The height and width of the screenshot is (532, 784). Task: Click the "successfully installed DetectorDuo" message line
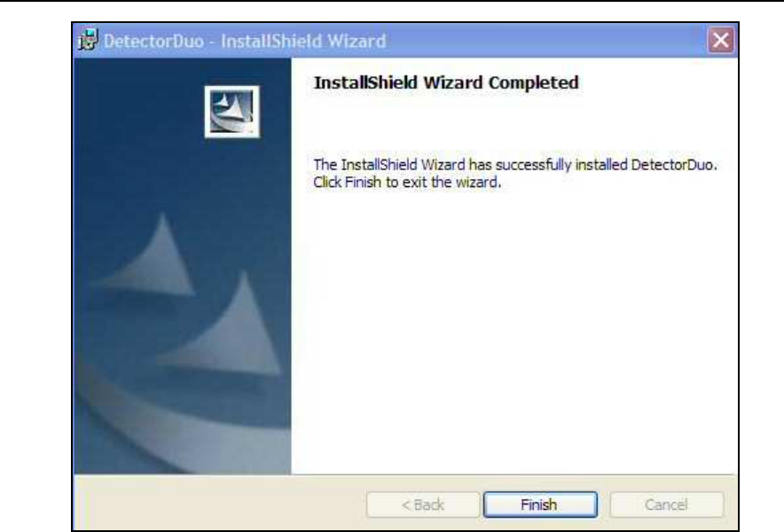(515, 165)
